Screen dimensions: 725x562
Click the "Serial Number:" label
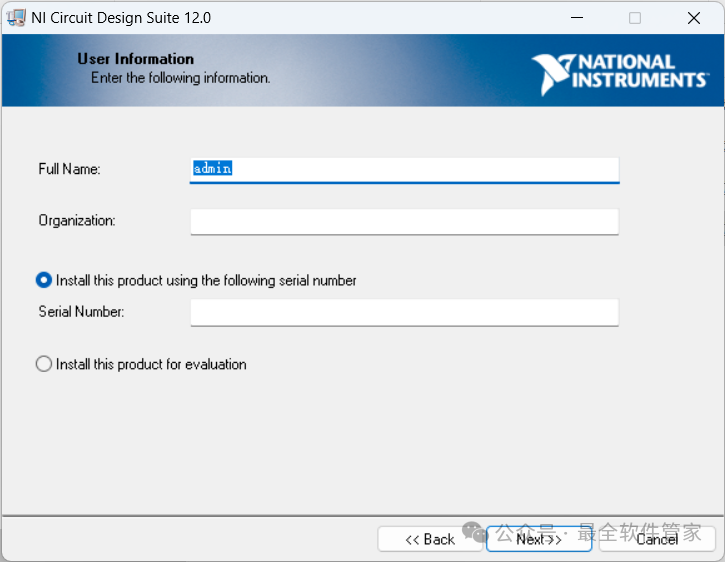pos(81,311)
